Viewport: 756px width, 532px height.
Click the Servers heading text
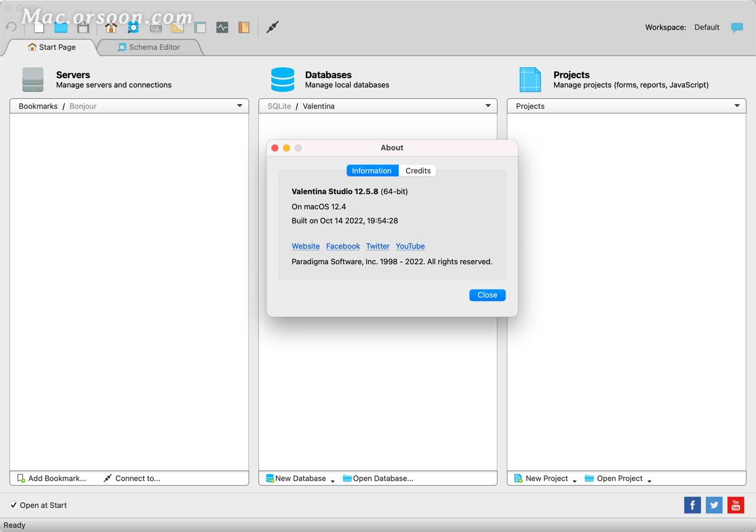pyautogui.click(x=73, y=75)
